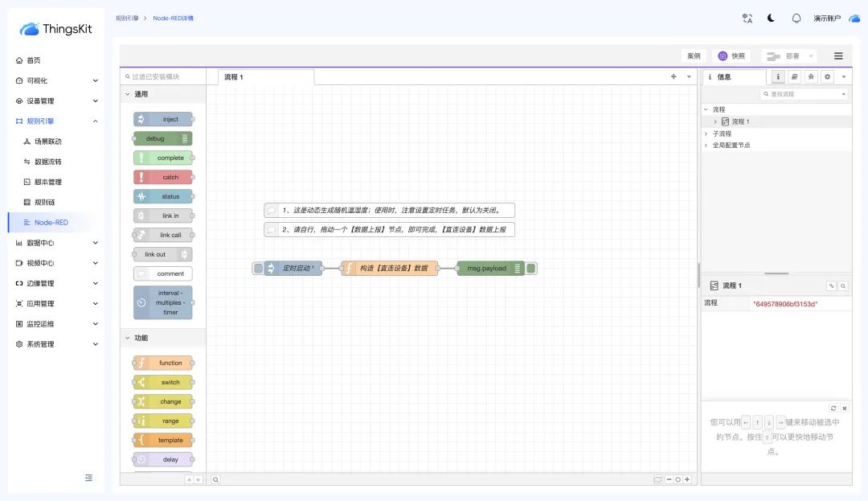Click the search icon beside 流程 1
Image resolution: width=868 pixels, height=501 pixels.
click(x=842, y=285)
